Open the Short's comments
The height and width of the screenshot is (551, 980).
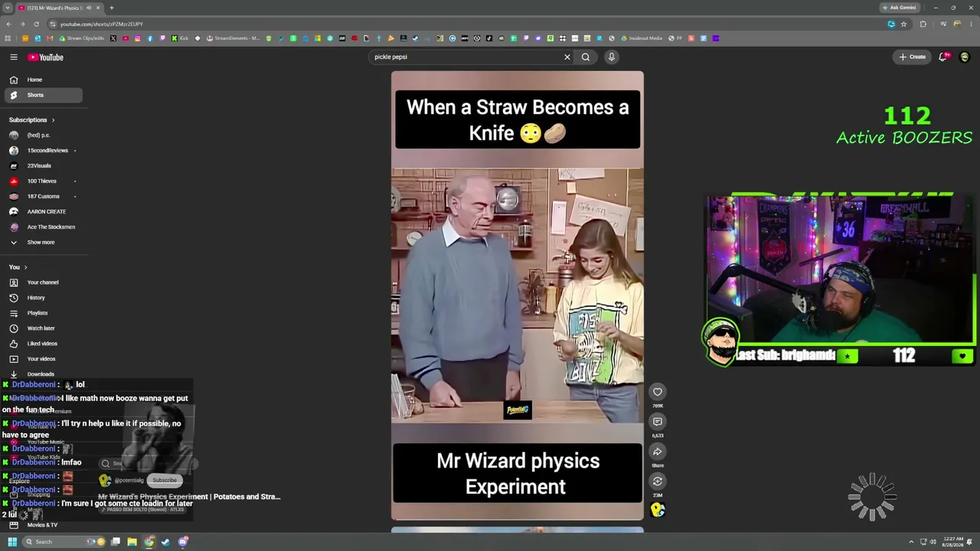pos(658,422)
